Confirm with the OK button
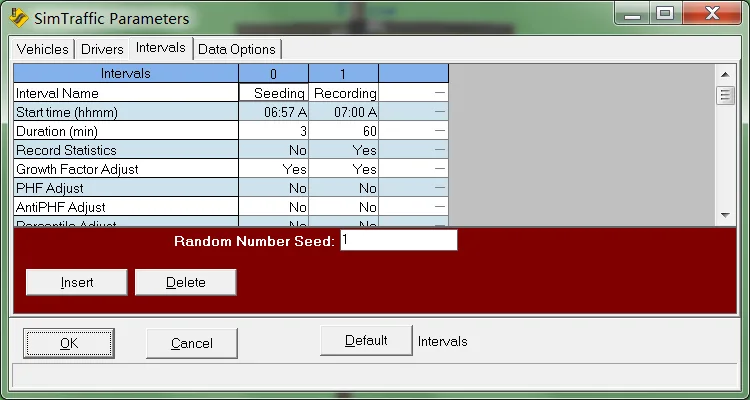The image size is (750, 400). coord(69,343)
